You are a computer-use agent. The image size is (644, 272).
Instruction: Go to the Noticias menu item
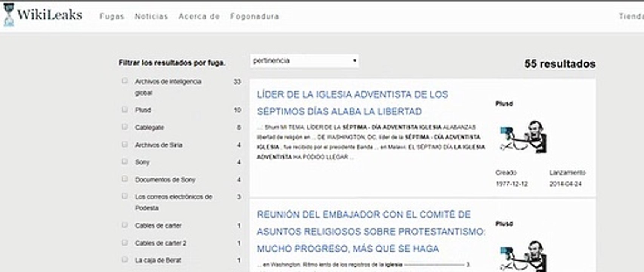(x=151, y=16)
